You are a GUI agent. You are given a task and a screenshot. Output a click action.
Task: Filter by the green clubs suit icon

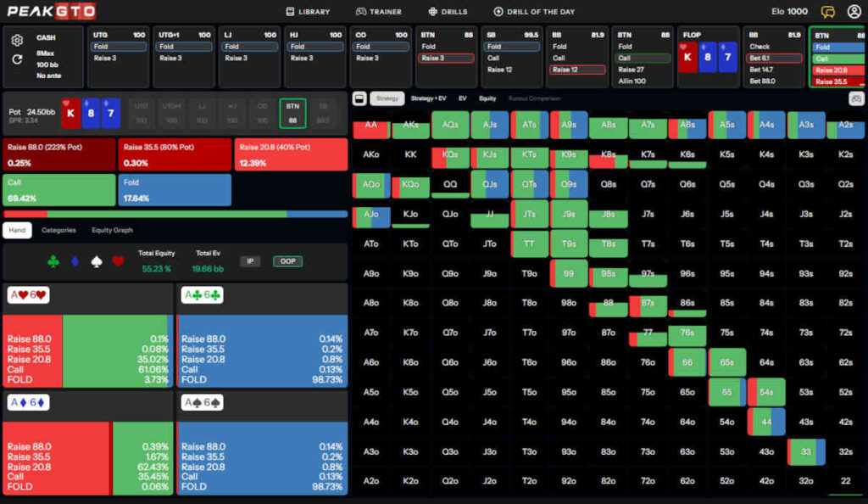pos(53,262)
